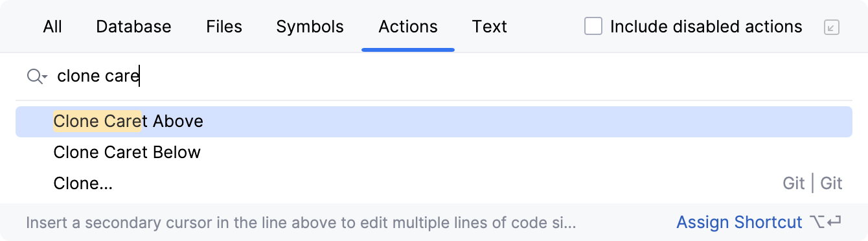Click the open in tool window icon
This screenshot has width=868, height=241.
point(832,27)
